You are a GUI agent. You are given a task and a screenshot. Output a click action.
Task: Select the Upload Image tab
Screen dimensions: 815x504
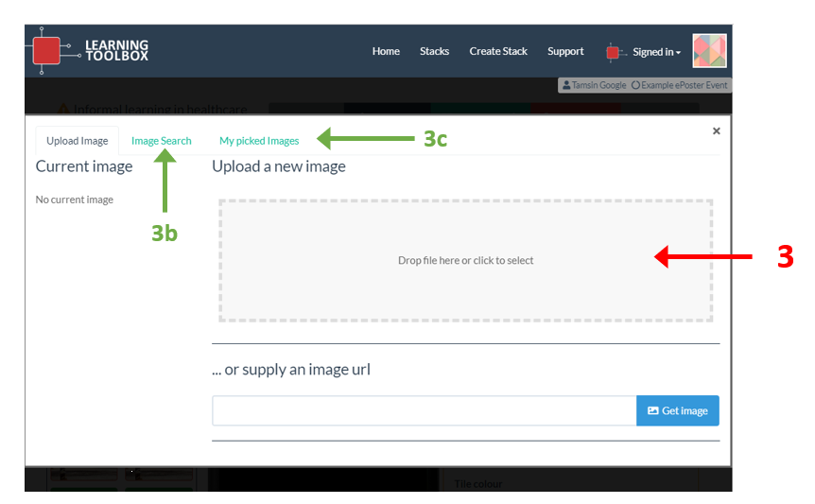coord(78,141)
